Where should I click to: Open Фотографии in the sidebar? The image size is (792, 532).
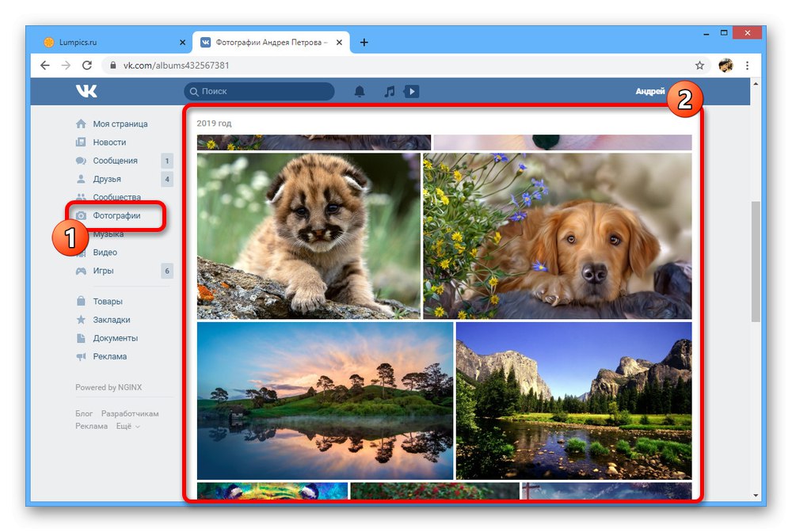tap(116, 215)
